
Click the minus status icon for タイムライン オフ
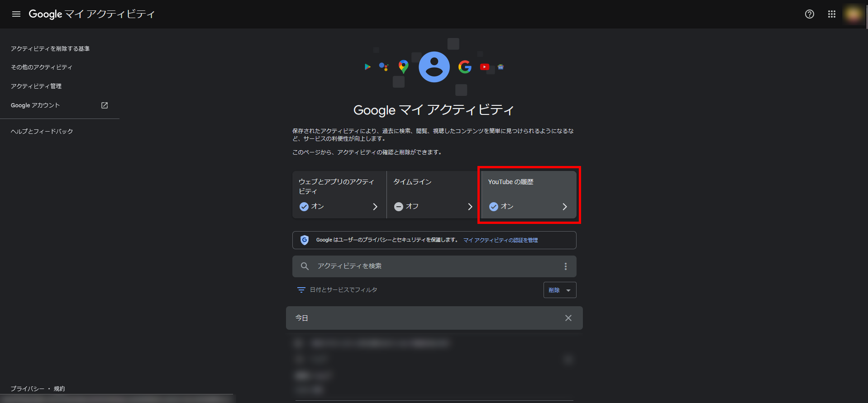click(x=399, y=207)
